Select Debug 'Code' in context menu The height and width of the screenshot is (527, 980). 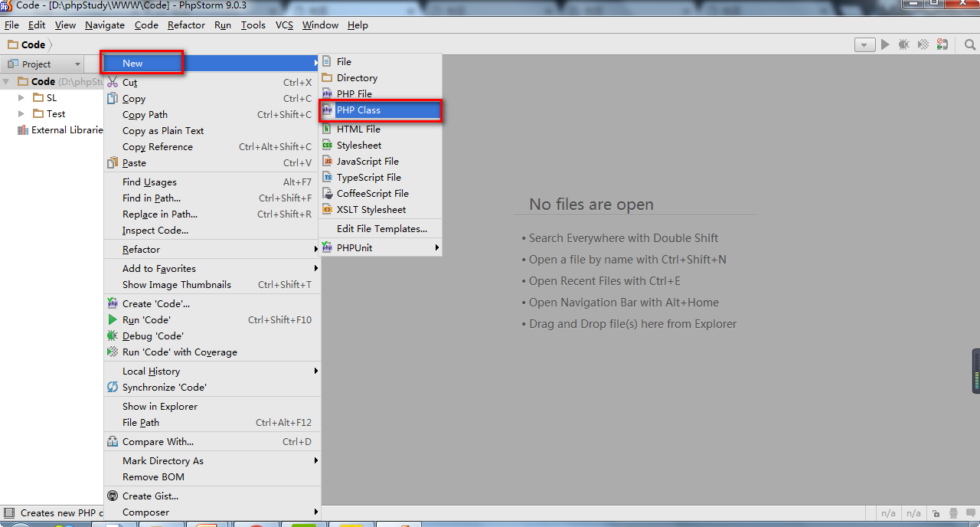pyautogui.click(x=212, y=336)
